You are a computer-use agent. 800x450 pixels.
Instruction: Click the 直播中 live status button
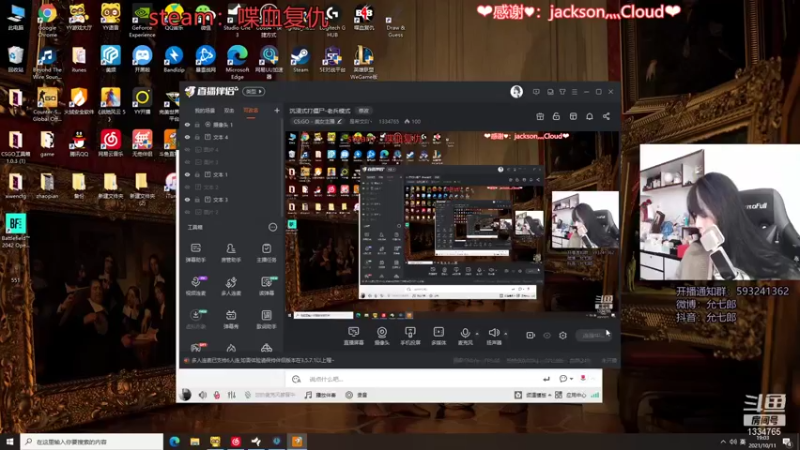click(592, 335)
